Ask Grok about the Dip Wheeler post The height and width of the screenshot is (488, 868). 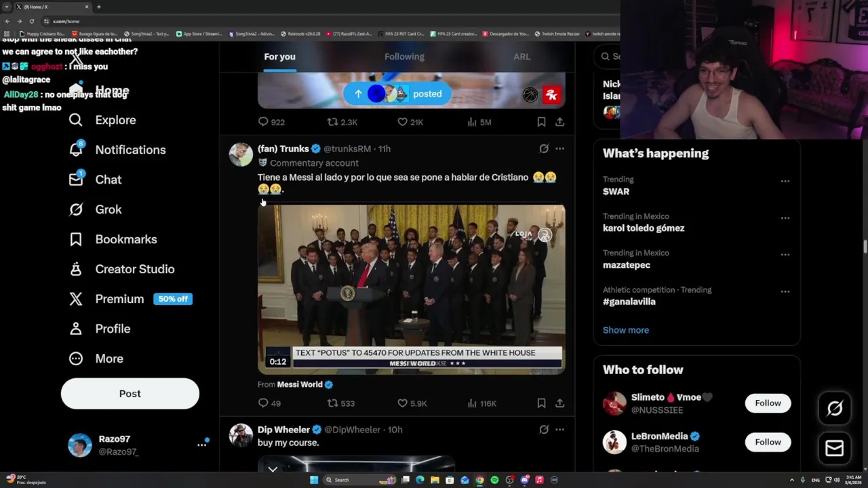click(544, 430)
